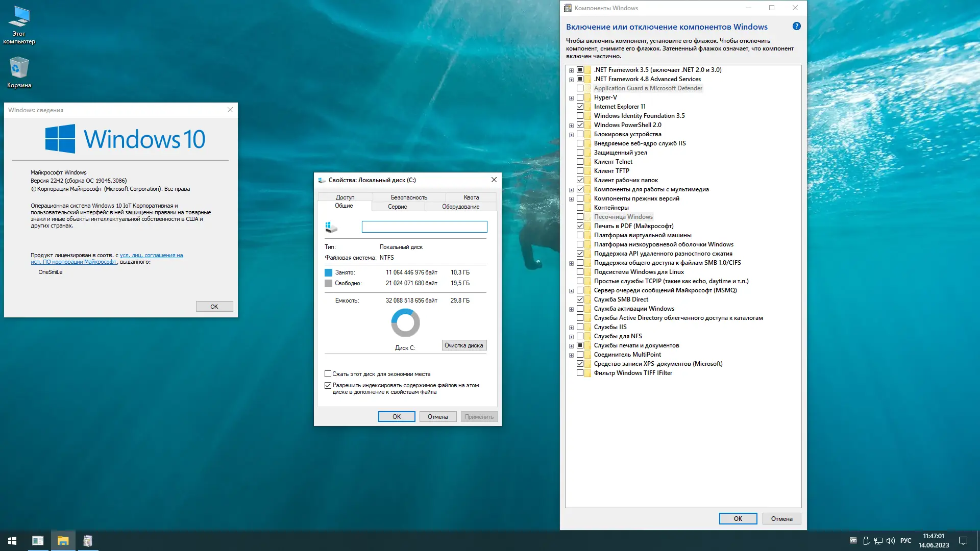This screenshot has width=980, height=551.
Task: Click the volume speaker tray icon
Action: (891, 541)
